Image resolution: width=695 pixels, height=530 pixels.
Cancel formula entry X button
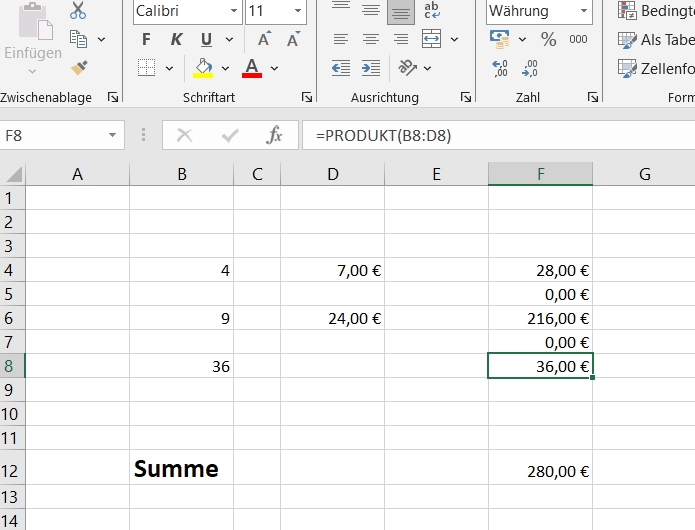click(184, 135)
